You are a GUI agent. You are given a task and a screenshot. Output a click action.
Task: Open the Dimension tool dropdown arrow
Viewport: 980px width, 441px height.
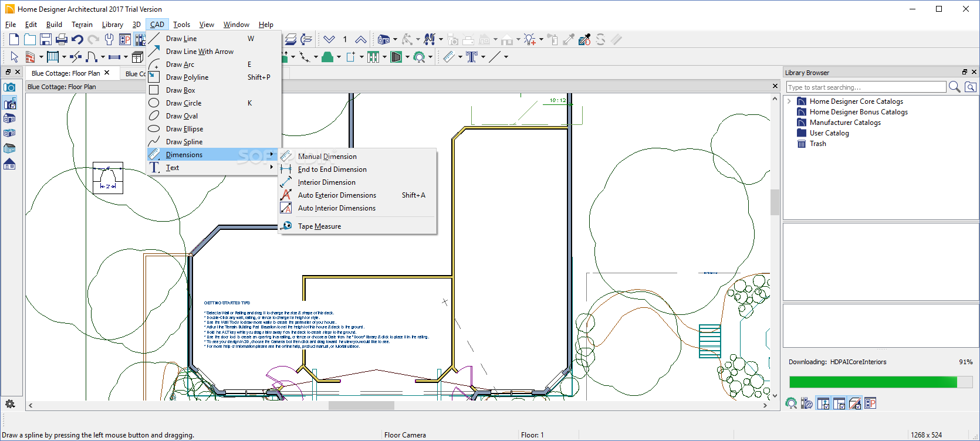tap(460, 57)
